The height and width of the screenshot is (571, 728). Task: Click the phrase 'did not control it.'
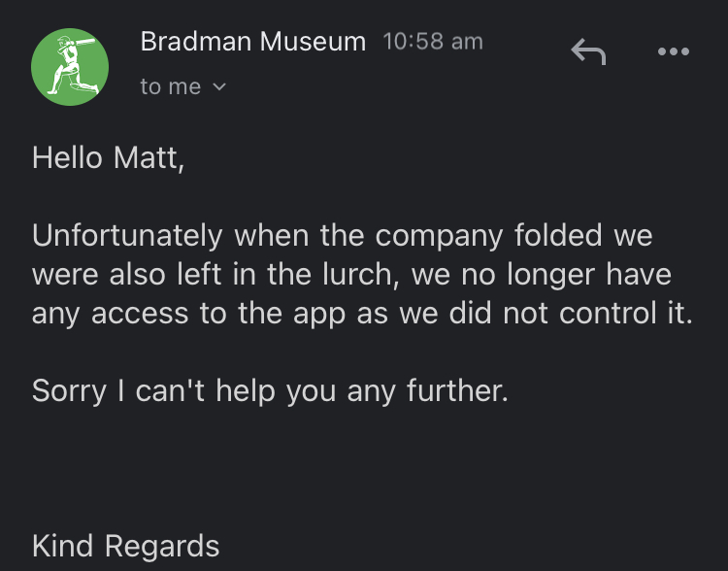pos(571,313)
